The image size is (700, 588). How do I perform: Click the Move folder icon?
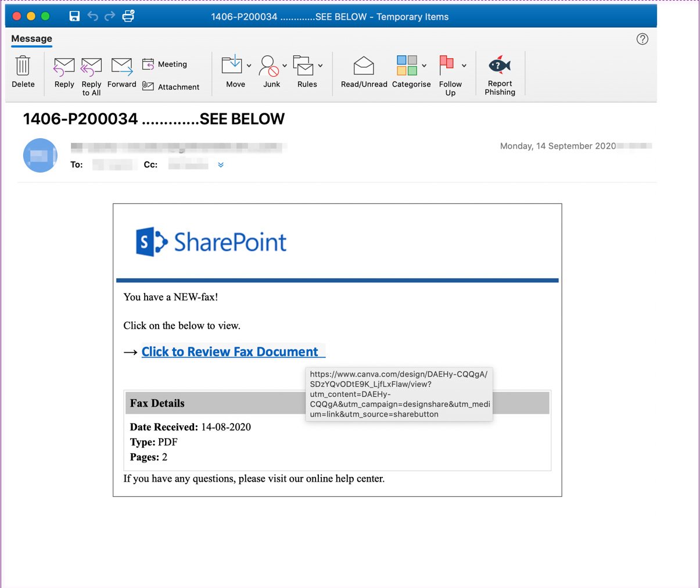point(232,65)
